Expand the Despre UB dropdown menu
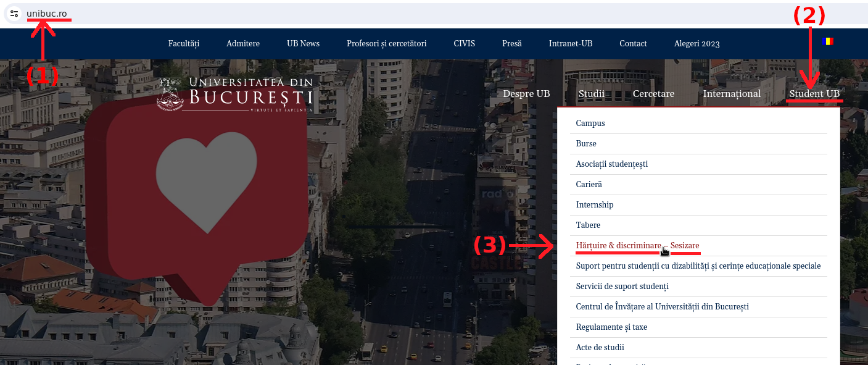 point(526,94)
